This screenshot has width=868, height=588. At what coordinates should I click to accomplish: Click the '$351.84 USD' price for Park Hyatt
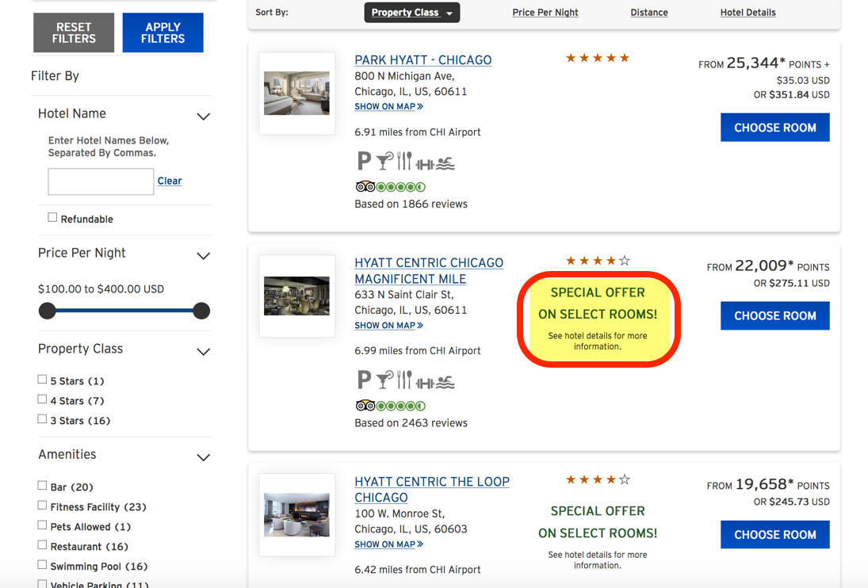point(799,94)
